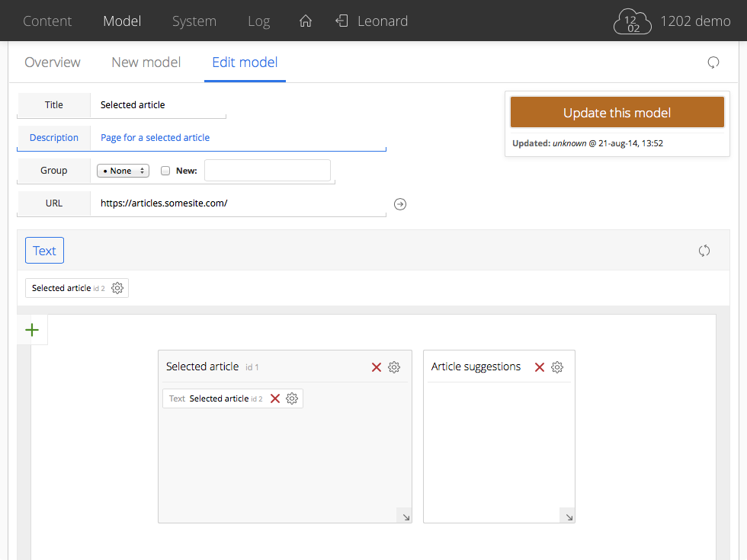Click the home icon in top navigation
Viewport: 747px width, 560px height.
tap(306, 21)
